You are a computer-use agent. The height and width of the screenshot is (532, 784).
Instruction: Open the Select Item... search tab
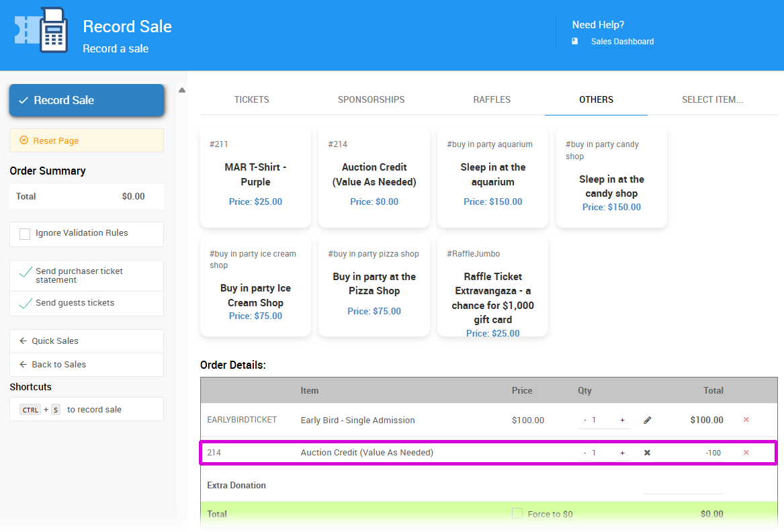click(712, 99)
